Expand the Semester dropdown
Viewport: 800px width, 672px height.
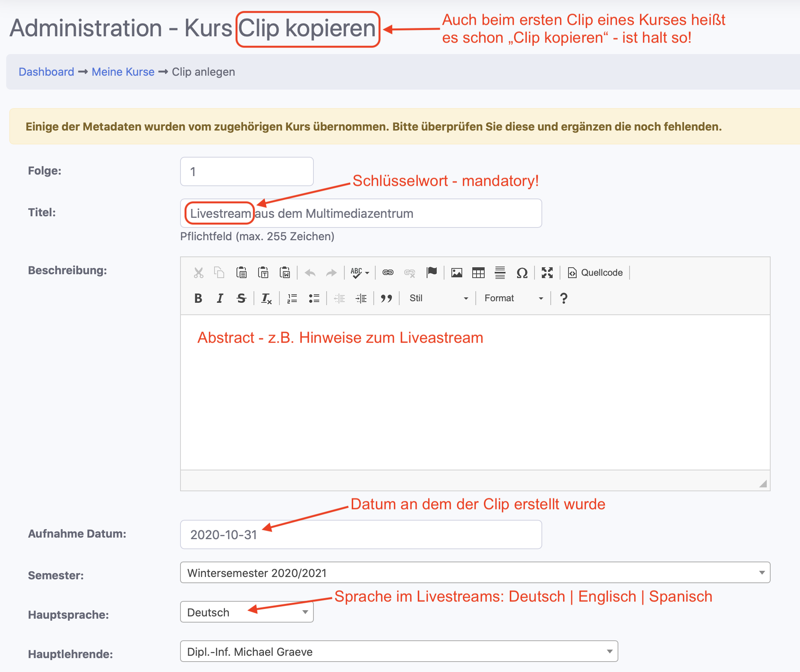475,572
